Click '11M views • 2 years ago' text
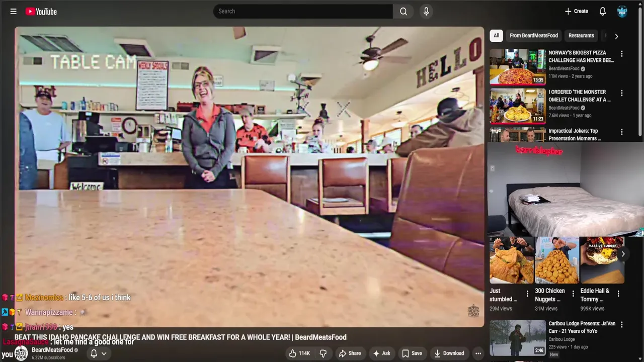Image resolution: width=644 pixels, height=362 pixels. [570, 76]
